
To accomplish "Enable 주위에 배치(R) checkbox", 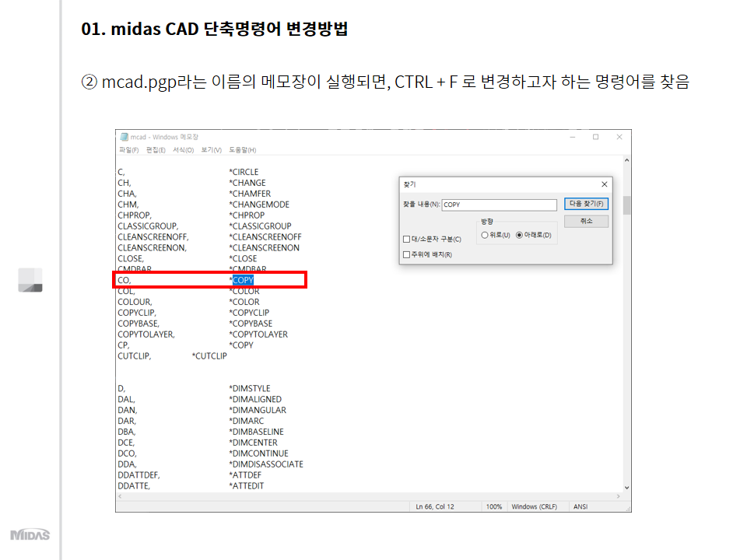I will pyautogui.click(x=406, y=255).
